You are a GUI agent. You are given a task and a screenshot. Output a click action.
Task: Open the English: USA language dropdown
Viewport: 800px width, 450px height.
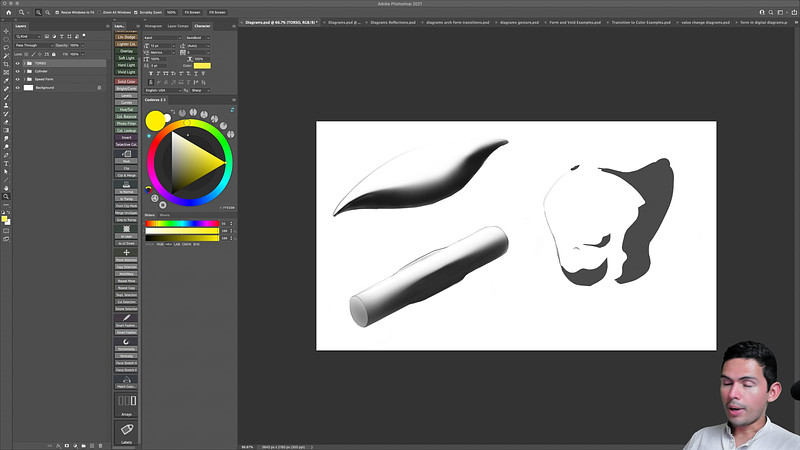(x=162, y=90)
